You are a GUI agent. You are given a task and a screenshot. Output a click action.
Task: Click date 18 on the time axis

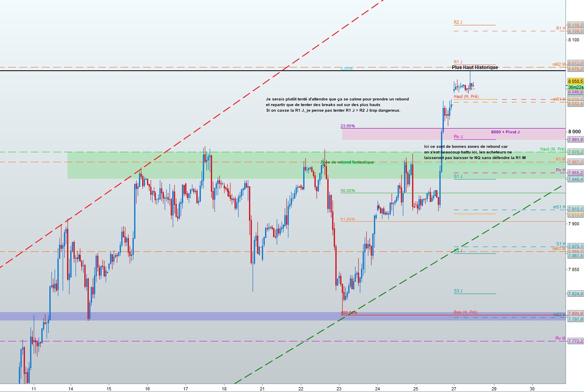pyautogui.click(x=224, y=388)
